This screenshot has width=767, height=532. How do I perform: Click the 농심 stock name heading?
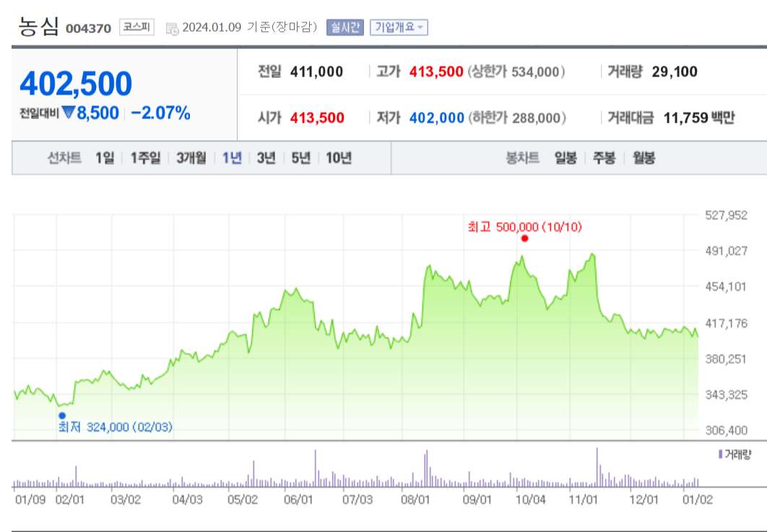[x=38, y=27]
